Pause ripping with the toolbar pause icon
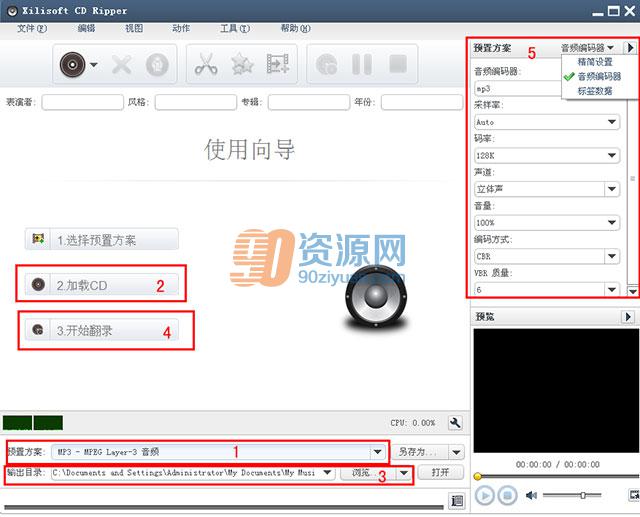640x517 pixels. point(362,64)
